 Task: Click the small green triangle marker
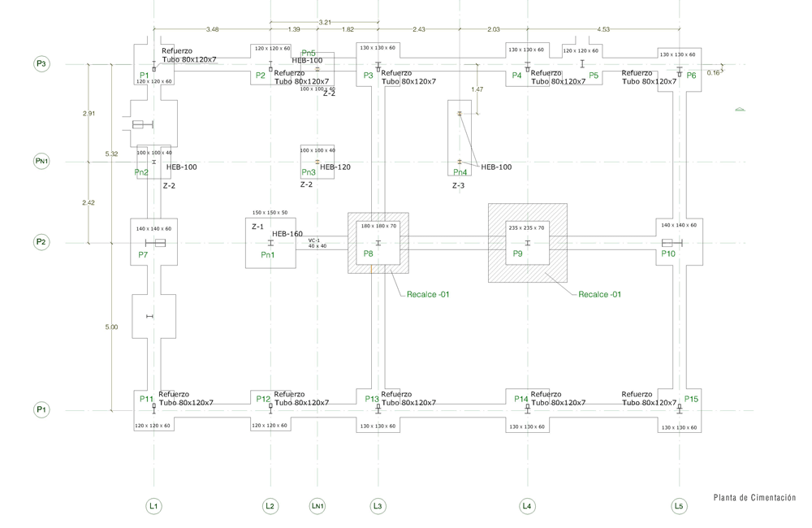pyautogui.click(x=739, y=109)
